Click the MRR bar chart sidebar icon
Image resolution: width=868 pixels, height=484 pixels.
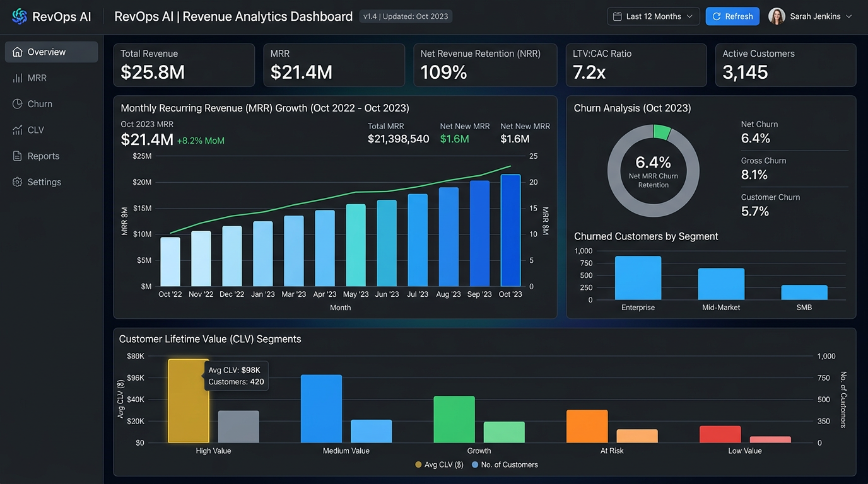click(18, 78)
